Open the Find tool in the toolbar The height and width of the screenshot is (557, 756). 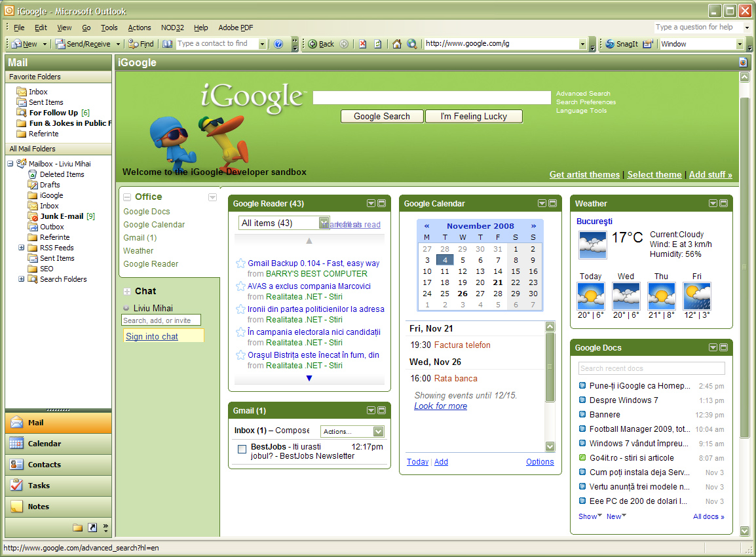[142, 44]
